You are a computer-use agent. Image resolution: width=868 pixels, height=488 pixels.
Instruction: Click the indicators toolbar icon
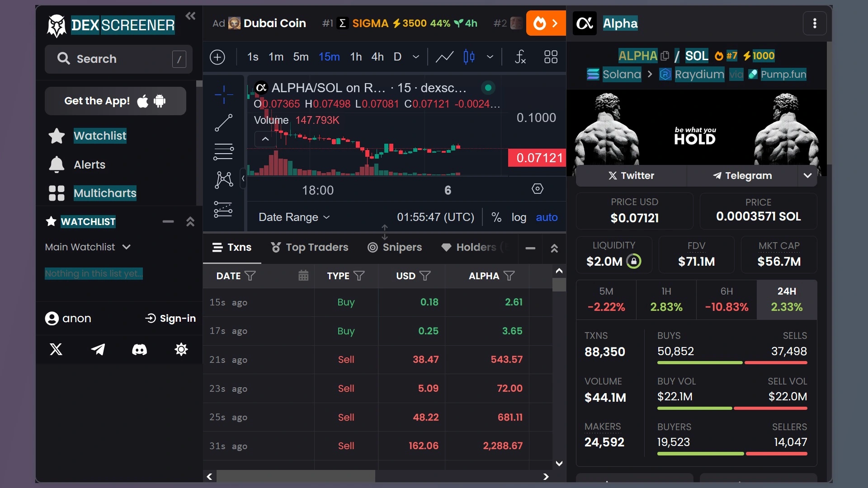pos(520,56)
